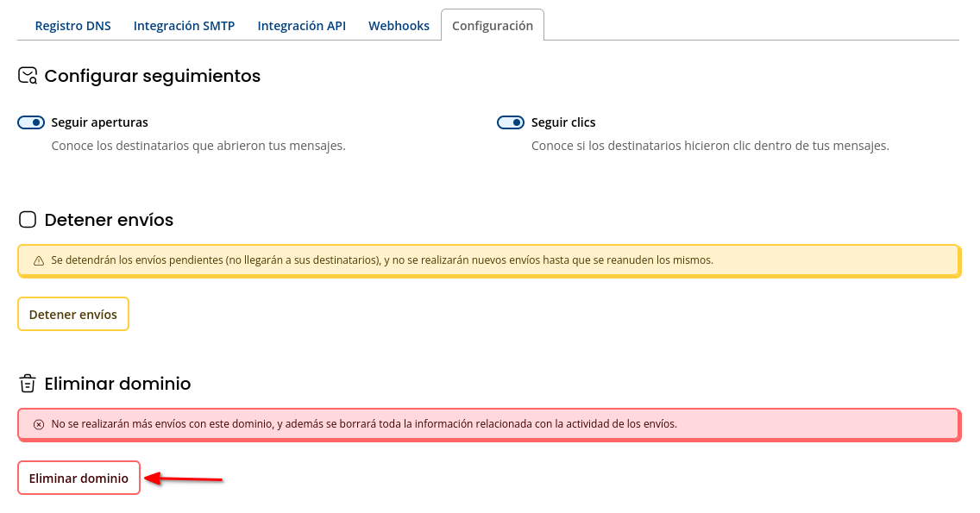Disable the Seguir aperturas toggle
This screenshot has height=513, width=980.
[x=31, y=122]
